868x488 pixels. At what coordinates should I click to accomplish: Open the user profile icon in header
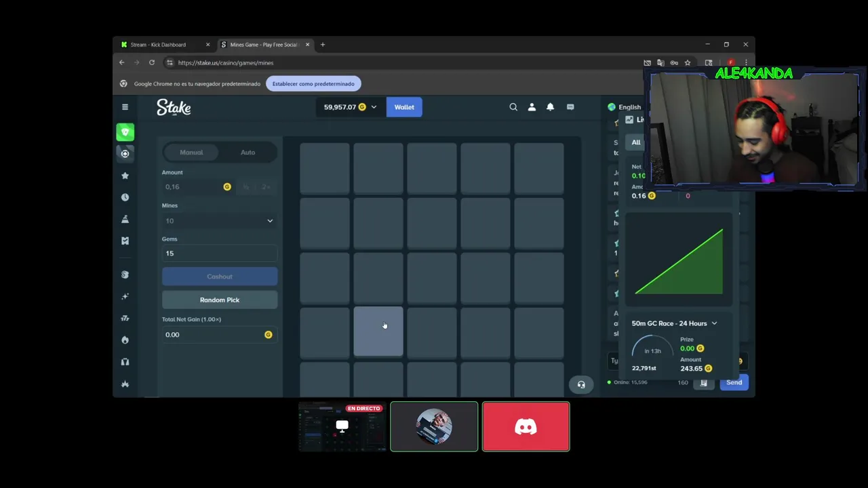pos(532,107)
